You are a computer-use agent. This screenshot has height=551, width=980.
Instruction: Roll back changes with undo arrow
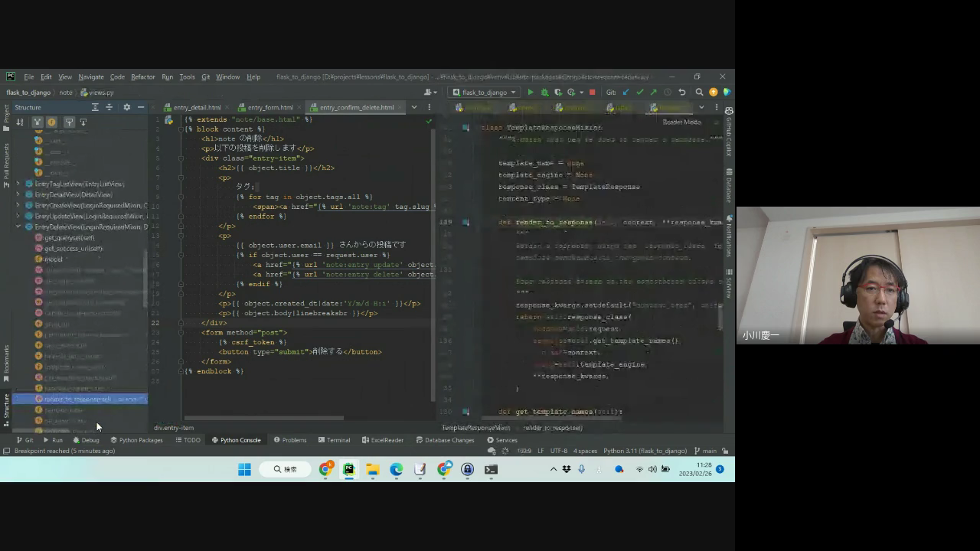click(x=681, y=93)
